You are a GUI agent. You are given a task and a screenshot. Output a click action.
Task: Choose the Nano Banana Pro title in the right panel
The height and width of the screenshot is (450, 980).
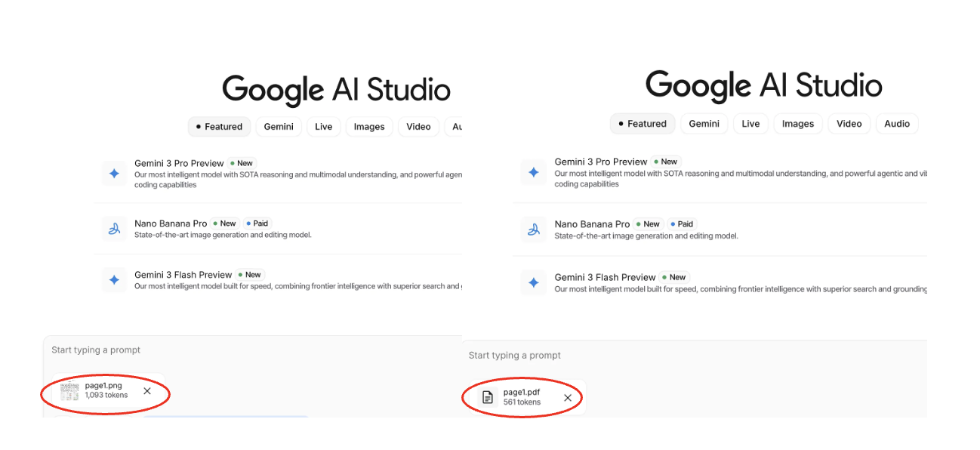(x=592, y=224)
